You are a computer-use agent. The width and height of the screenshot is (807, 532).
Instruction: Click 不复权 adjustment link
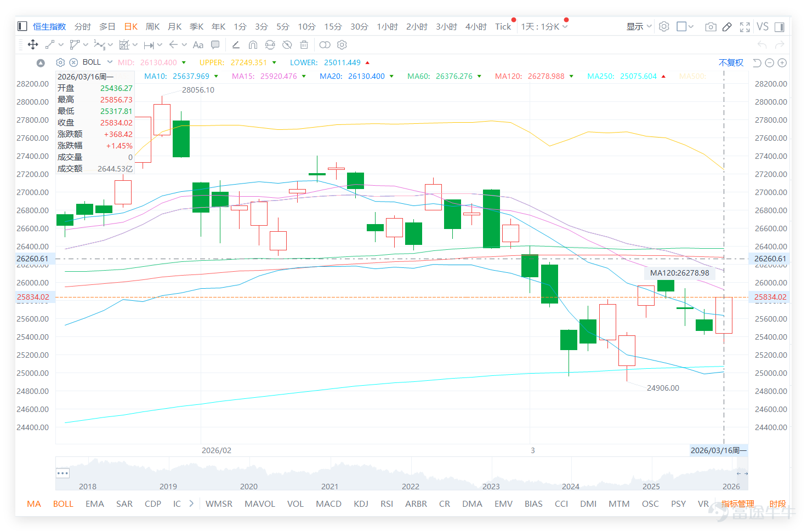731,62
